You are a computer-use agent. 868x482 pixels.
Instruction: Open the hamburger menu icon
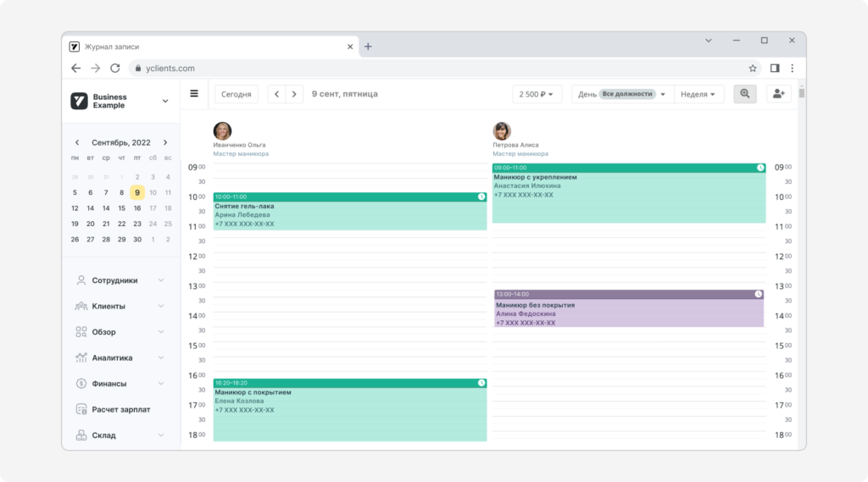click(x=194, y=93)
